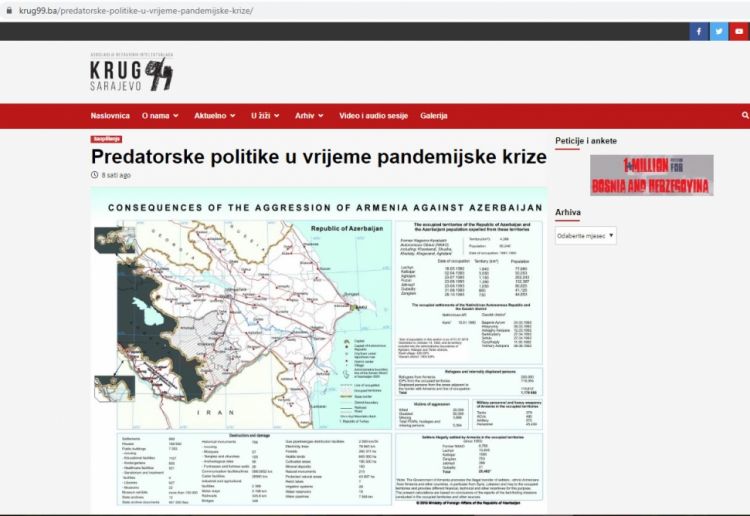Open the Twitter social page icon
Image resolution: width=750 pixels, height=516 pixels.
pos(718,31)
